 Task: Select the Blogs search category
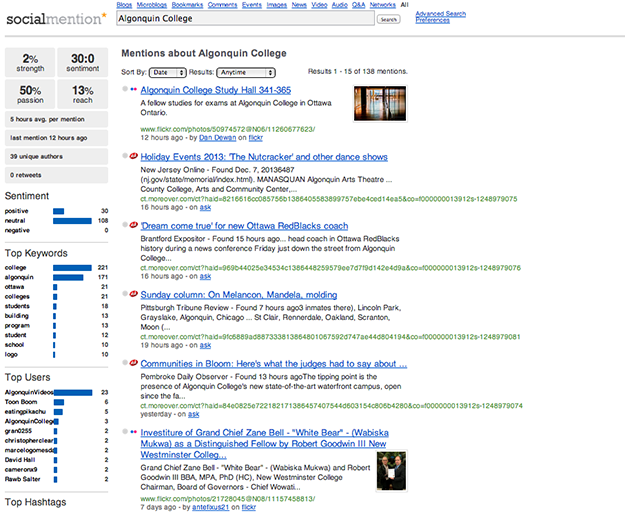pyautogui.click(x=124, y=5)
